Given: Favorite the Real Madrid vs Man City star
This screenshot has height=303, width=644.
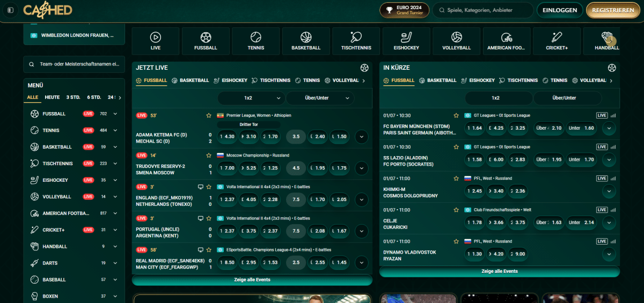Looking at the screenshot, I should point(209,250).
